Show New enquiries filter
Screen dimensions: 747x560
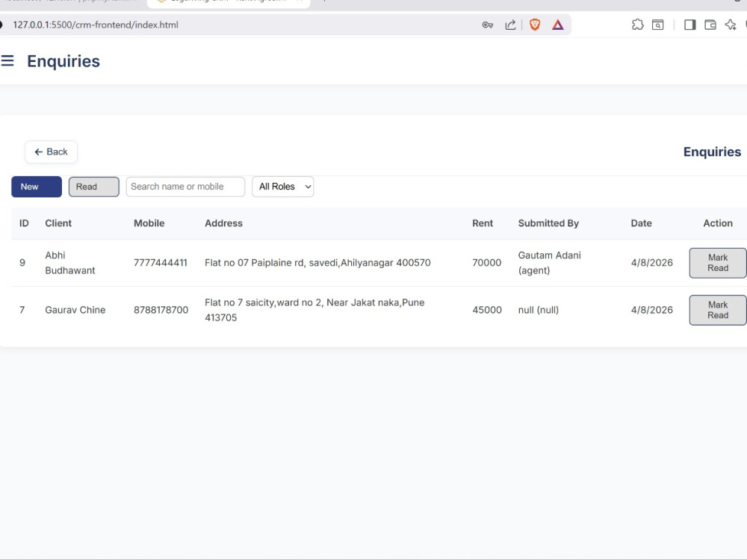37,187
